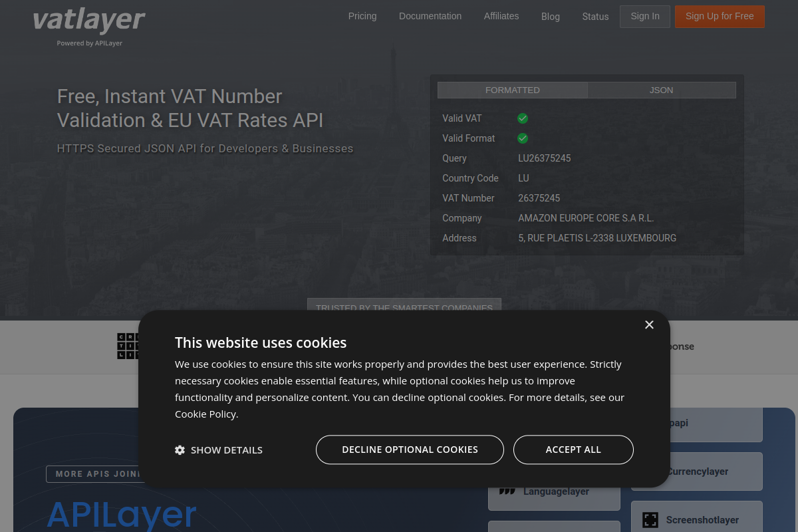Click the Free, Instant VAT Number headline
Image resolution: width=798 pixels, height=532 pixels.
pyautogui.click(x=190, y=108)
